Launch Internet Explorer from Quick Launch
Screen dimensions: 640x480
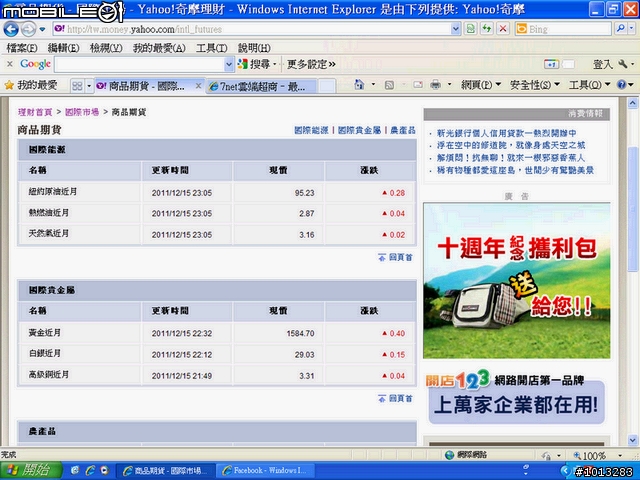pyautogui.click(x=90, y=471)
